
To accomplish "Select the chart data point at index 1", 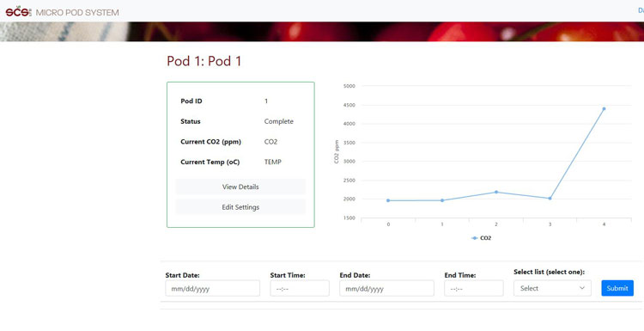I will [442, 200].
